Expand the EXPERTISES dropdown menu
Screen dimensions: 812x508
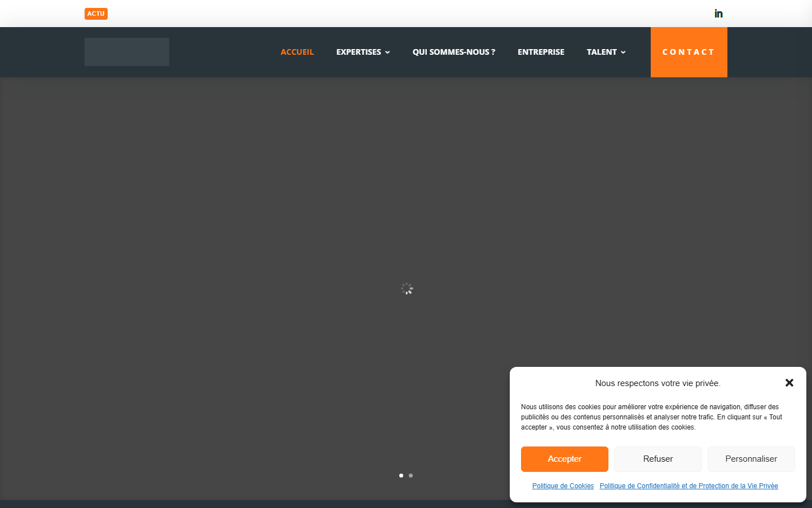(x=363, y=52)
